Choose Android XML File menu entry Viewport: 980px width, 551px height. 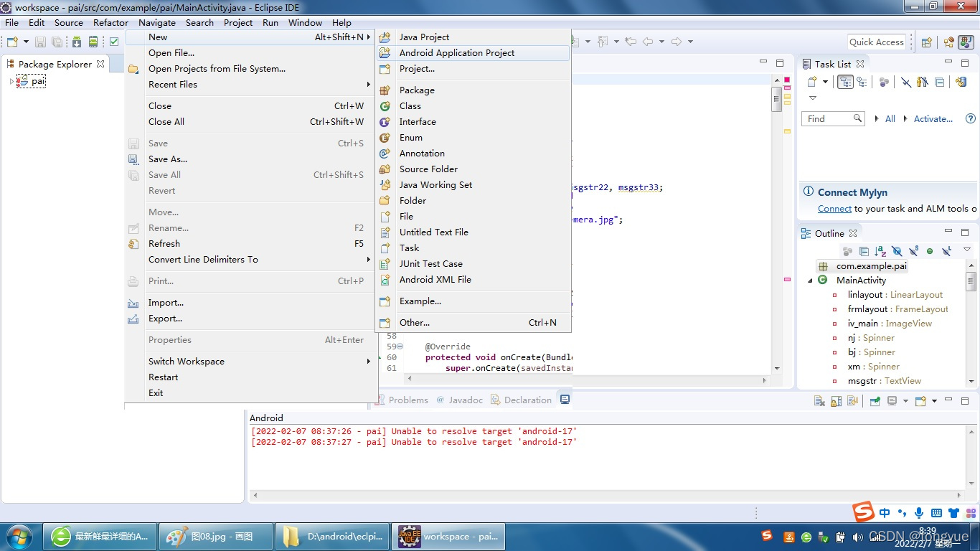point(473,280)
